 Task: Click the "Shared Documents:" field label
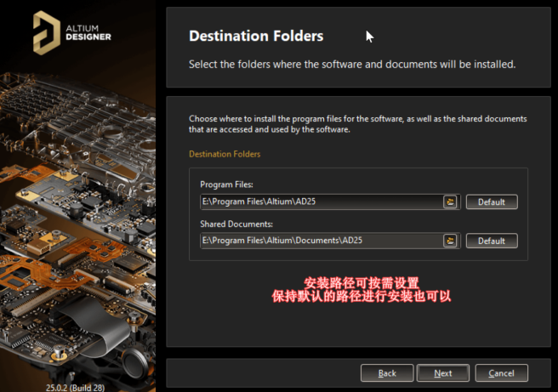[x=236, y=224]
